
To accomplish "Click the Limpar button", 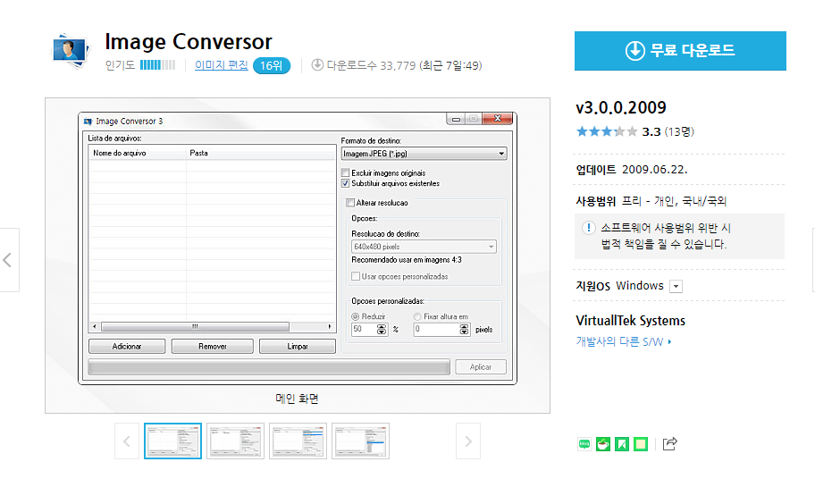I will click(x=298, y=346).
